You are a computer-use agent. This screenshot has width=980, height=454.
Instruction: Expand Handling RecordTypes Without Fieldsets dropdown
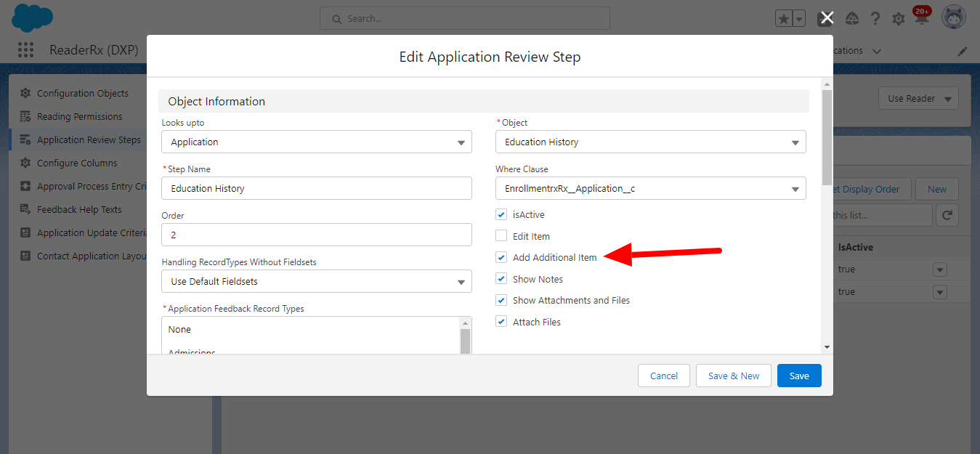pos(316,282)
